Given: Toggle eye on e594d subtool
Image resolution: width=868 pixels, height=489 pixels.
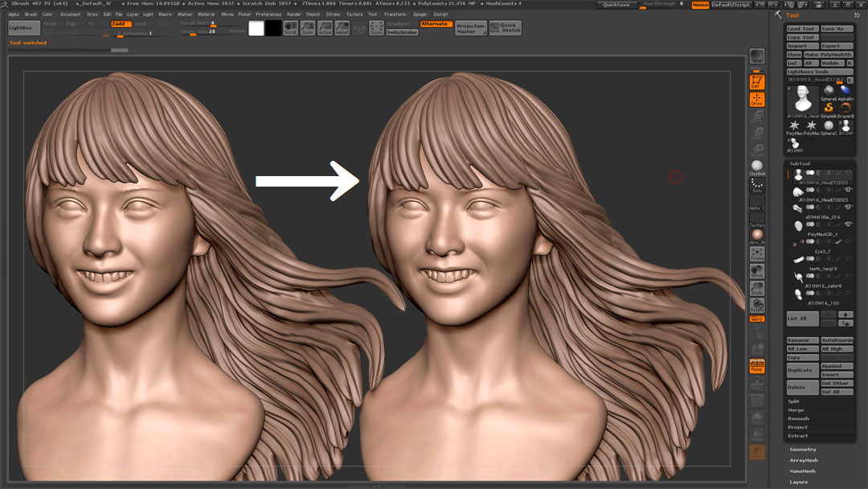Looking at the screenshot, I should [x=848, y=208].
